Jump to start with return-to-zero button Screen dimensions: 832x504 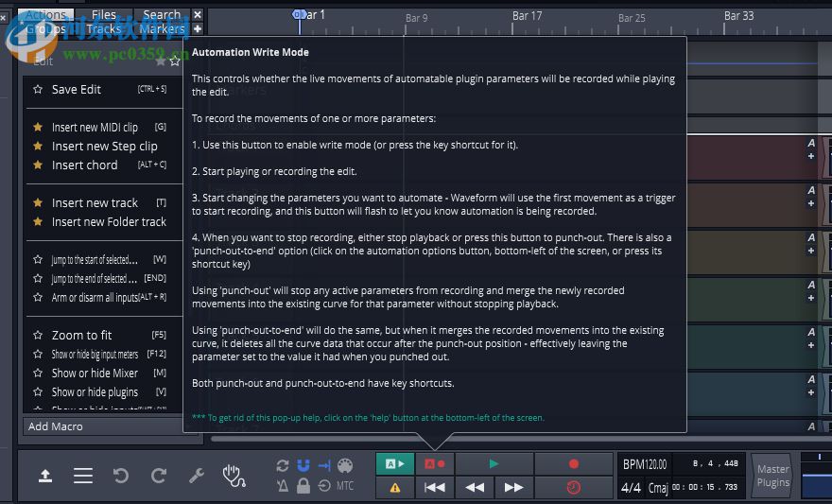pos(435,488)
